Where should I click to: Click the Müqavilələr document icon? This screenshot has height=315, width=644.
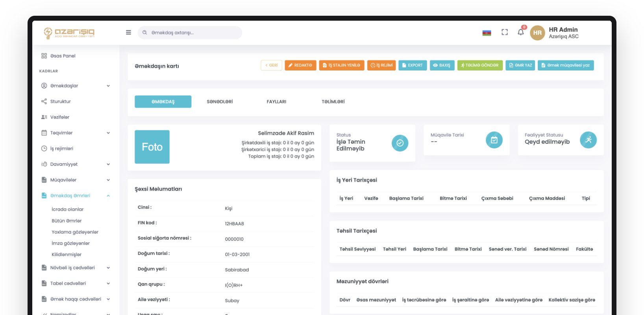(x=44, y=180)
